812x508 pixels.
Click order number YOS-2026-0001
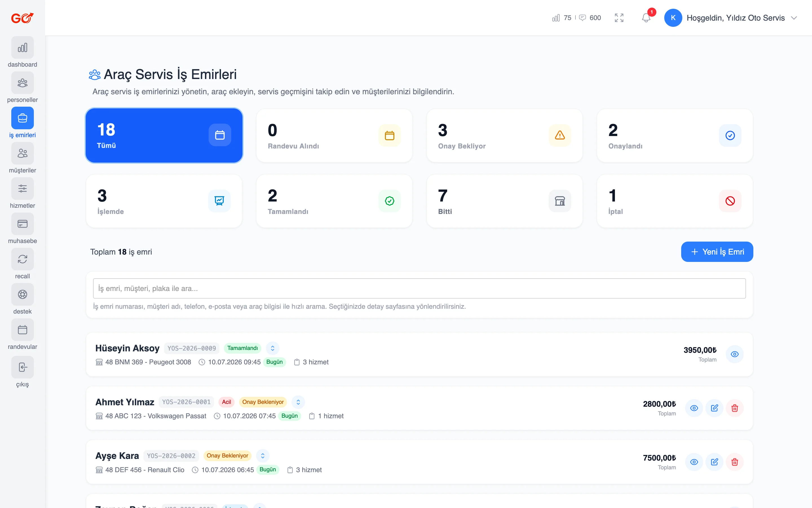(x=186, y=402)
